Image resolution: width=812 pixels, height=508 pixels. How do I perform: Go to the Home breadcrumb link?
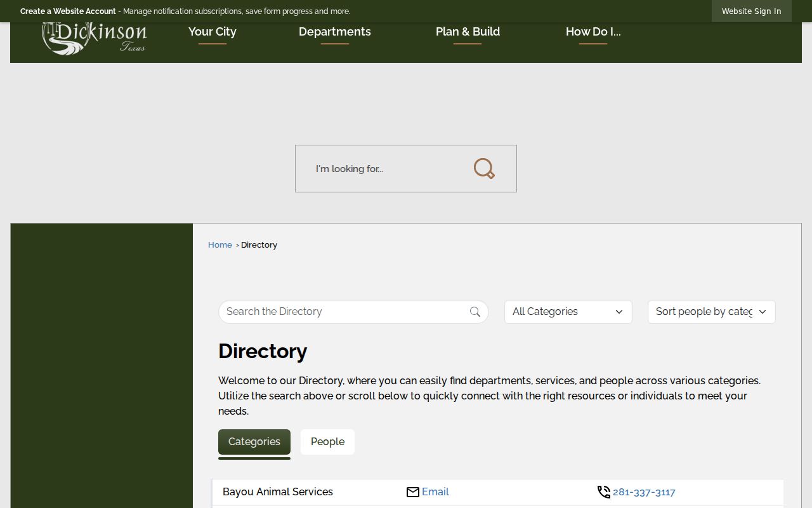(x=220, y=245)
